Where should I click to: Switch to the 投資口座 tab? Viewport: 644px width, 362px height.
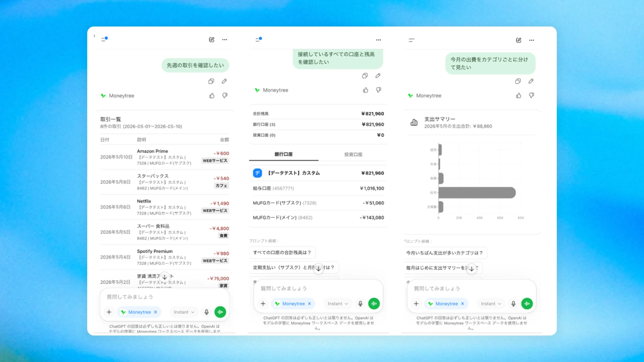[x=353, y=155]
